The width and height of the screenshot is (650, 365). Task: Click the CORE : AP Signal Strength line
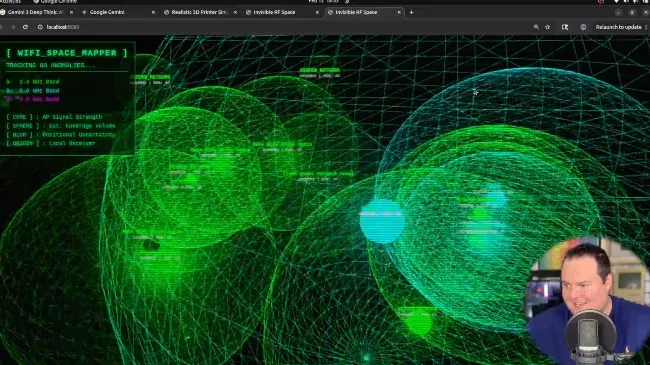click(54, 117)
